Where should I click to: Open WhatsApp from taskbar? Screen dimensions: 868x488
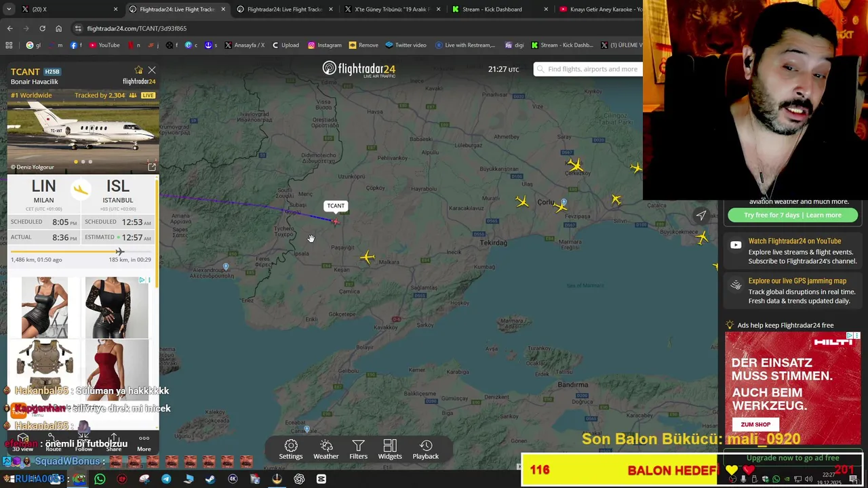pos(100,479)
